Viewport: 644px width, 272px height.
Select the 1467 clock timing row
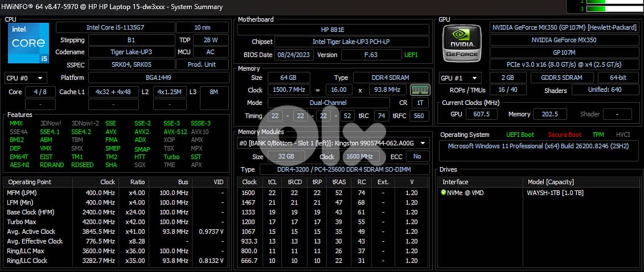click(334, 202)
